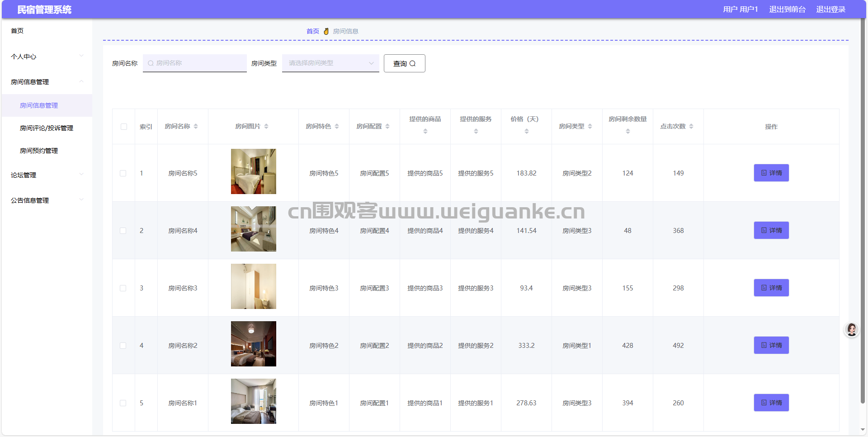Sort by 房间名称 column arrows
Viewport: 868px width, 437px height.
point(196,127)
